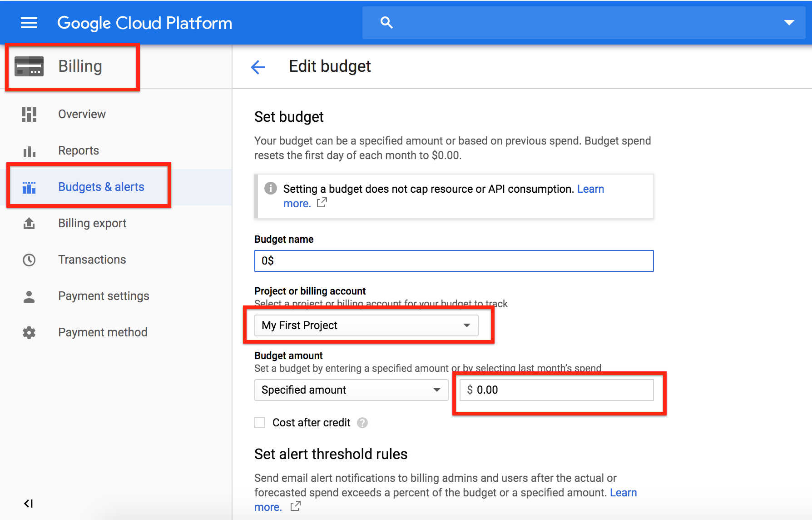
Task: Expand the My First Project dropdown
Action: coord(366,325)
